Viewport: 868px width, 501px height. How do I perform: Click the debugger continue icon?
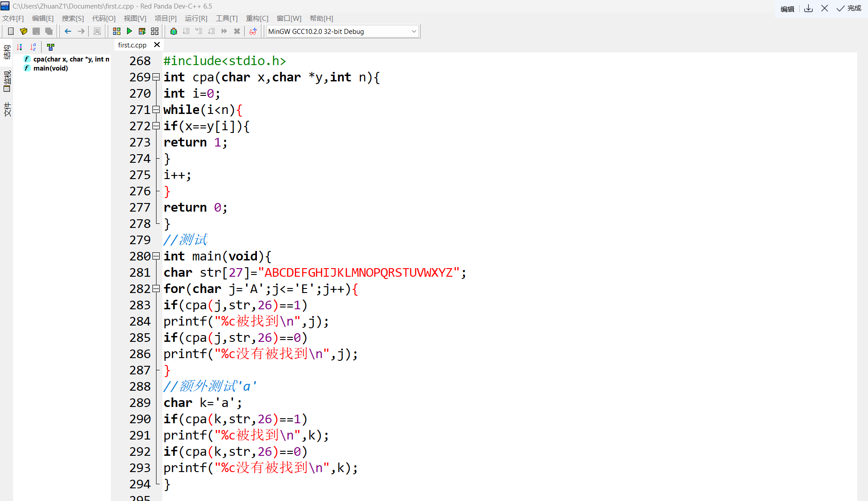(x=224, y=31)
